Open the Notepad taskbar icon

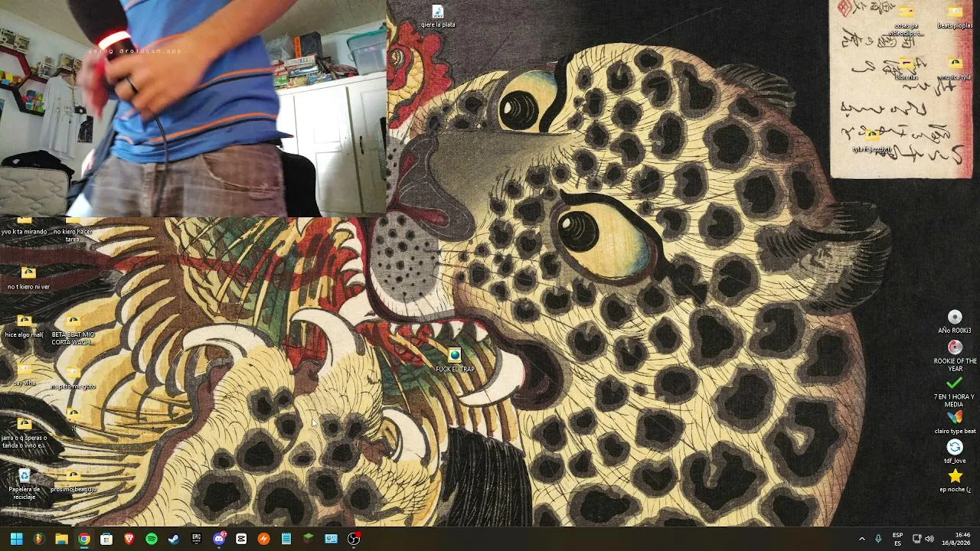coord(286,539)
